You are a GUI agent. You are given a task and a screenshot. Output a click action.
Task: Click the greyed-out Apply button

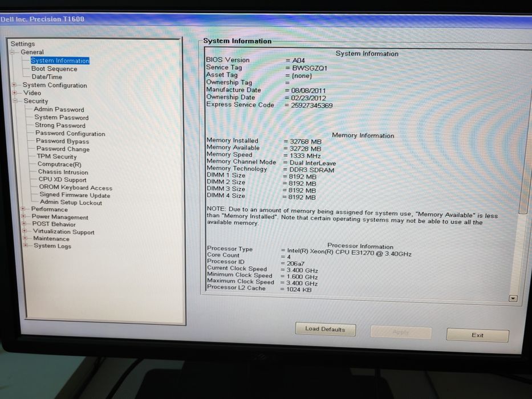tap(401, 332)
